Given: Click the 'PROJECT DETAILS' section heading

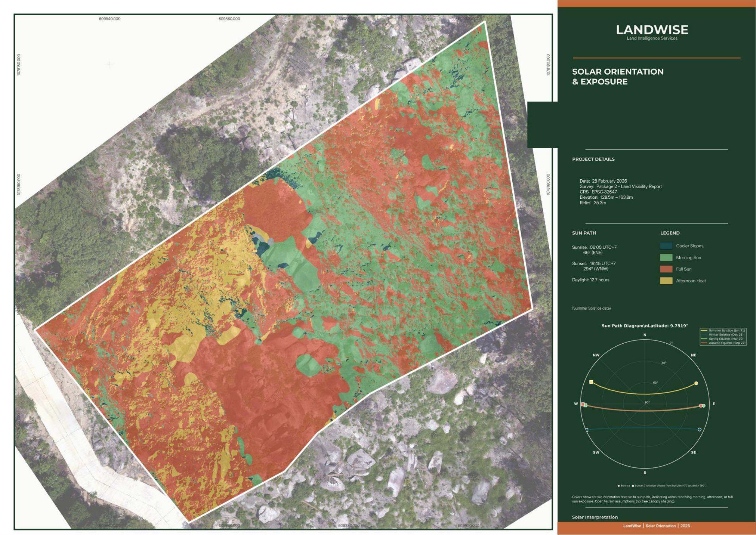Looking at the screenshot, I should [593, 159].
